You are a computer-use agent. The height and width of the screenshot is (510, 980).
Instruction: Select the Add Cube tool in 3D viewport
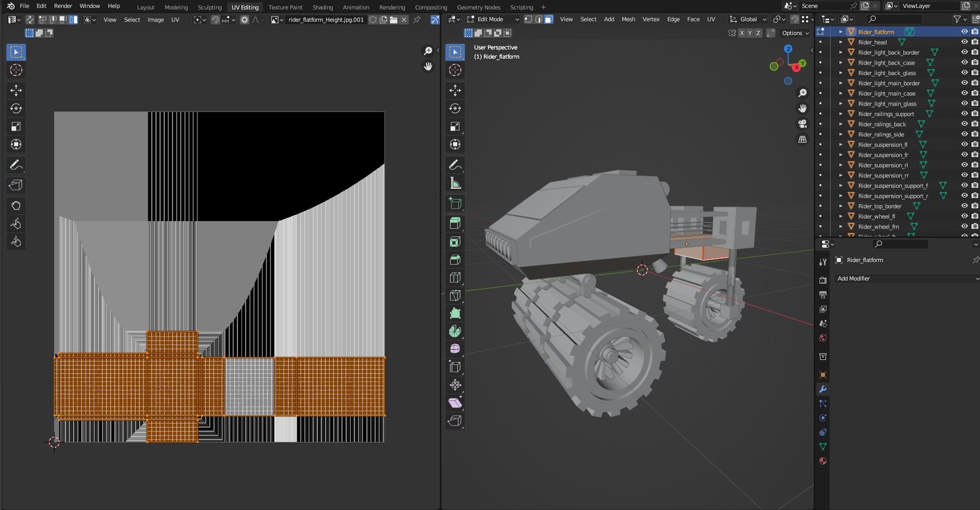pos(455,204)
